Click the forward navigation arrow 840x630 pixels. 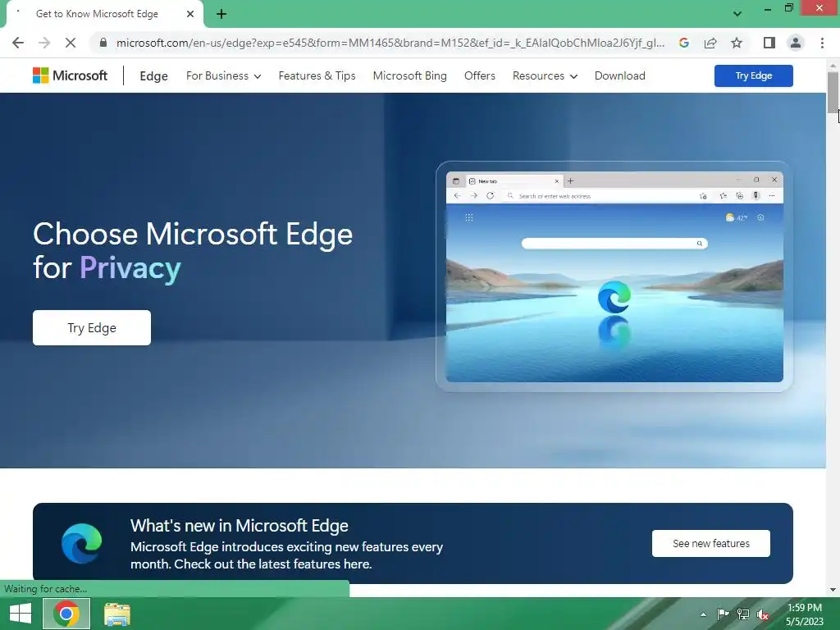point(44,43)
